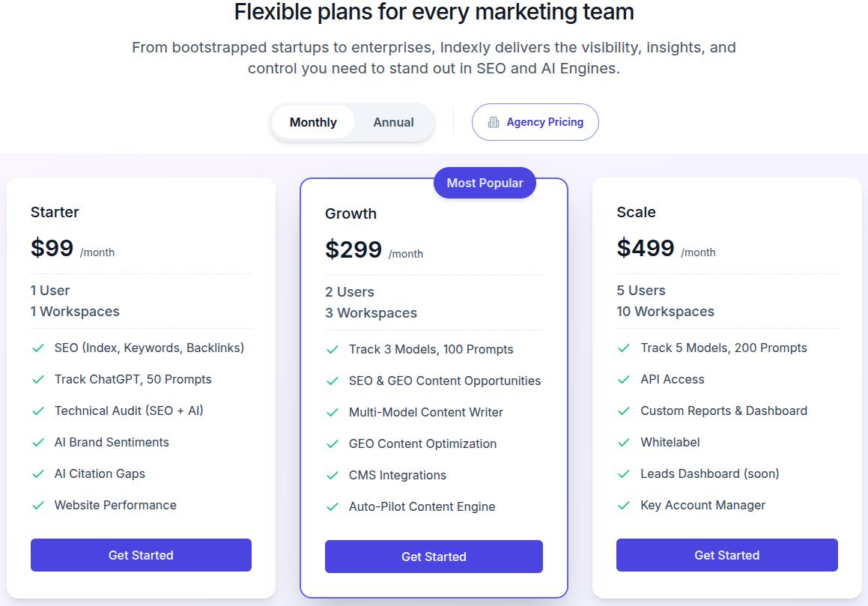Click the Most Popular badge

point(485,183)
